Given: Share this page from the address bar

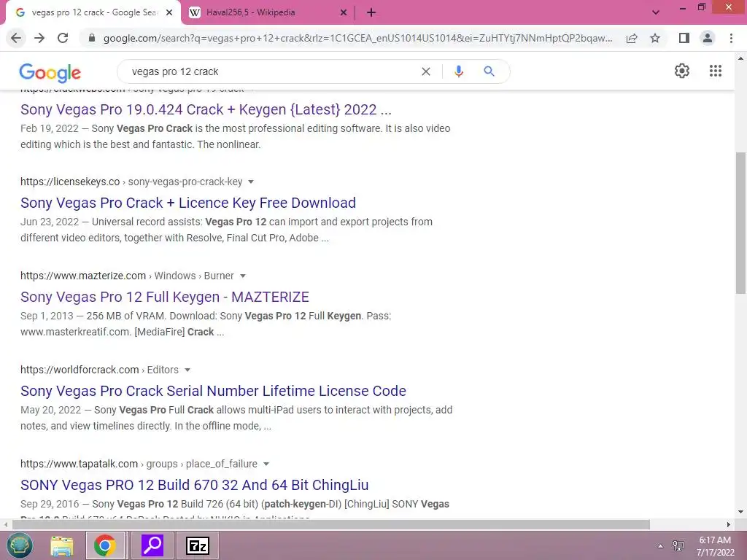Looking at the screenshot, I should tap(632, 38).
